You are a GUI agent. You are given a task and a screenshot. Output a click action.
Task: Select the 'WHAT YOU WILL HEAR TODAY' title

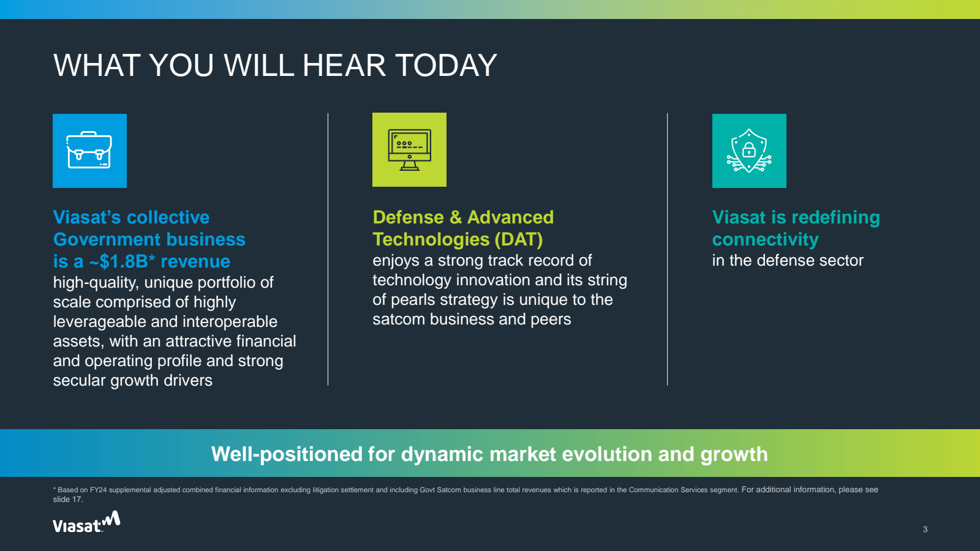275,66
